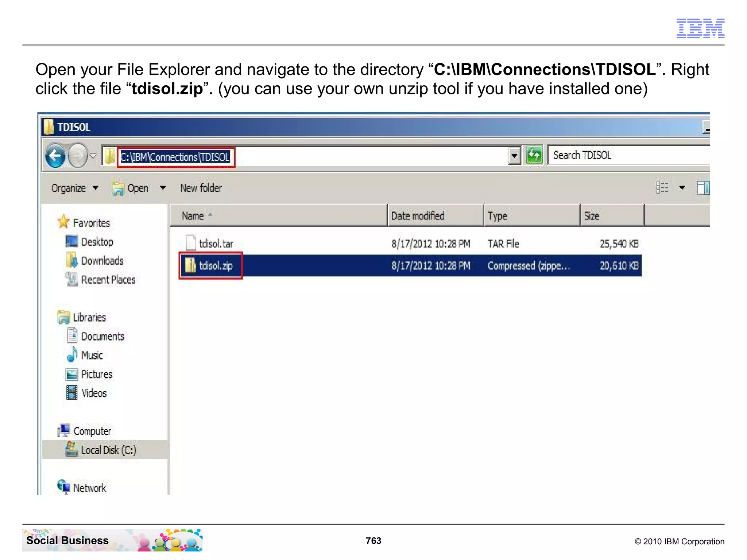Click the Open button's folder icon
Image resolution: width=747 pixels, height=560 pixels.
click(x=118, y=188)
